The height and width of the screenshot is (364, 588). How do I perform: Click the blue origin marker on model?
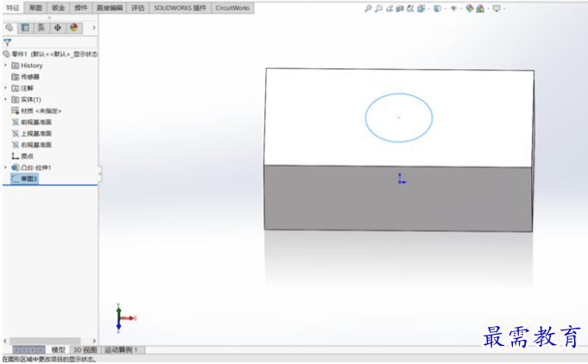[x=401, y=179]
